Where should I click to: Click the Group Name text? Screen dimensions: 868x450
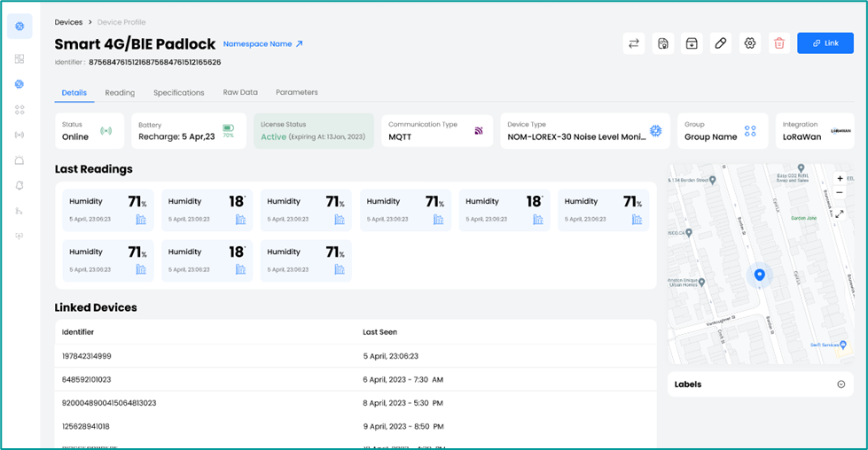pyautogui.click(x=711, y=137)
